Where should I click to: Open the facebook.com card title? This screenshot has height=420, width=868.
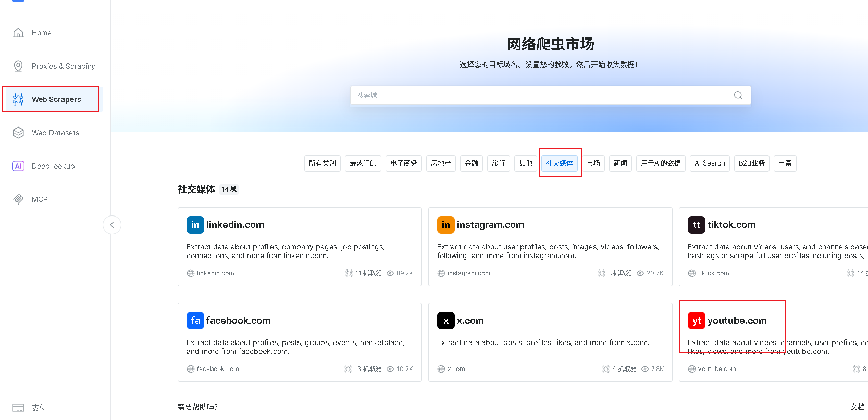click(238, 321)
